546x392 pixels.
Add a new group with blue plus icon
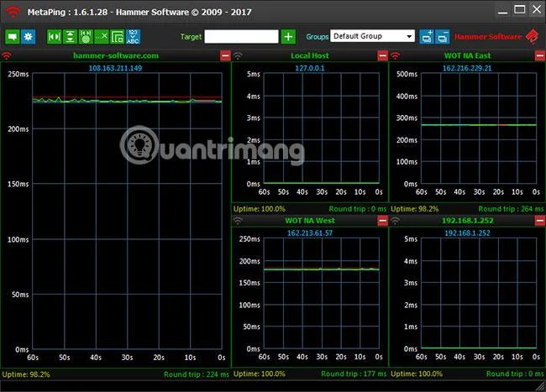click(427, 37)
